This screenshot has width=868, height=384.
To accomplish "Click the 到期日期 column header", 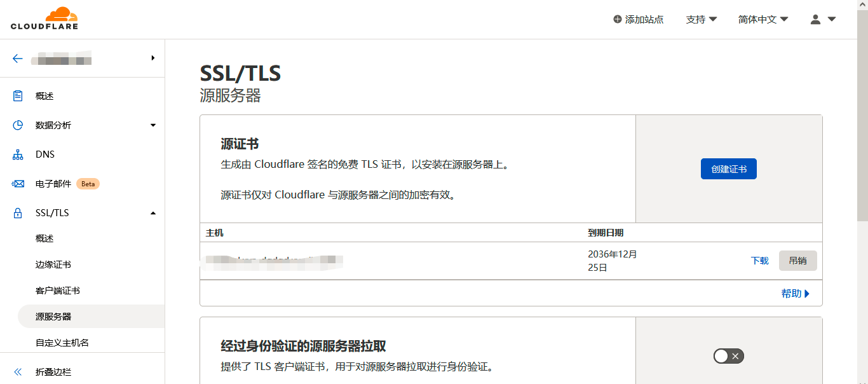I will 606,233.
